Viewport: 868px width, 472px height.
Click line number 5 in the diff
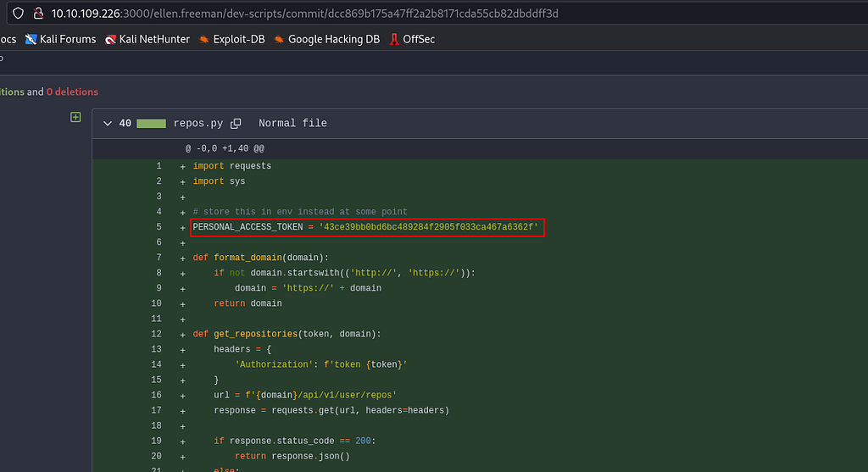pos(159,227)
